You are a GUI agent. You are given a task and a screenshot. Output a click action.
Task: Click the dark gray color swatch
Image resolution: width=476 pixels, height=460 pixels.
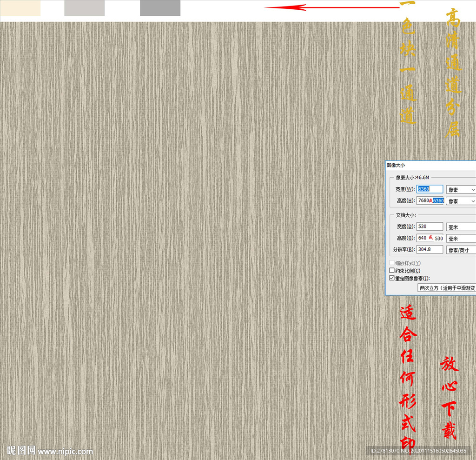(x=160, y=8)
